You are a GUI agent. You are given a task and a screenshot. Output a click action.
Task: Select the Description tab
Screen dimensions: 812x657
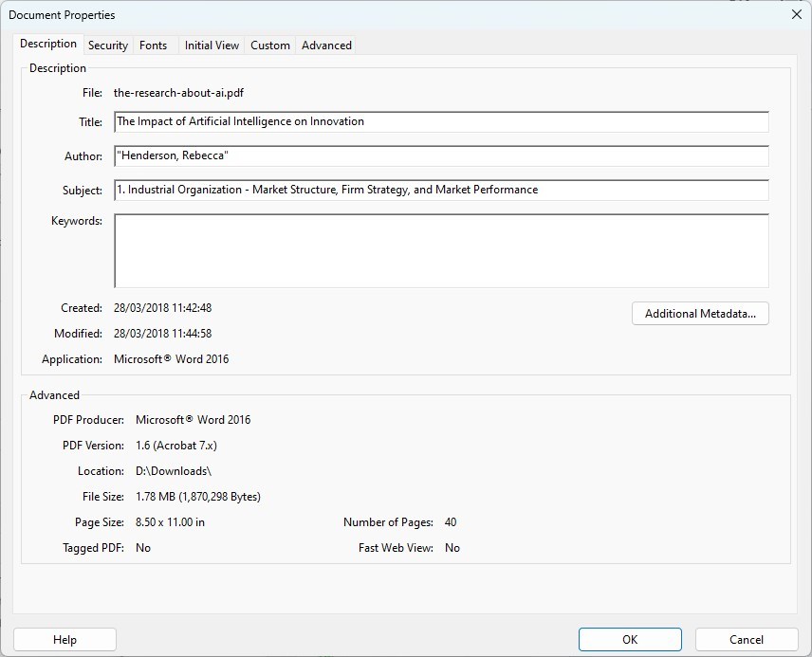coord(48,45)
